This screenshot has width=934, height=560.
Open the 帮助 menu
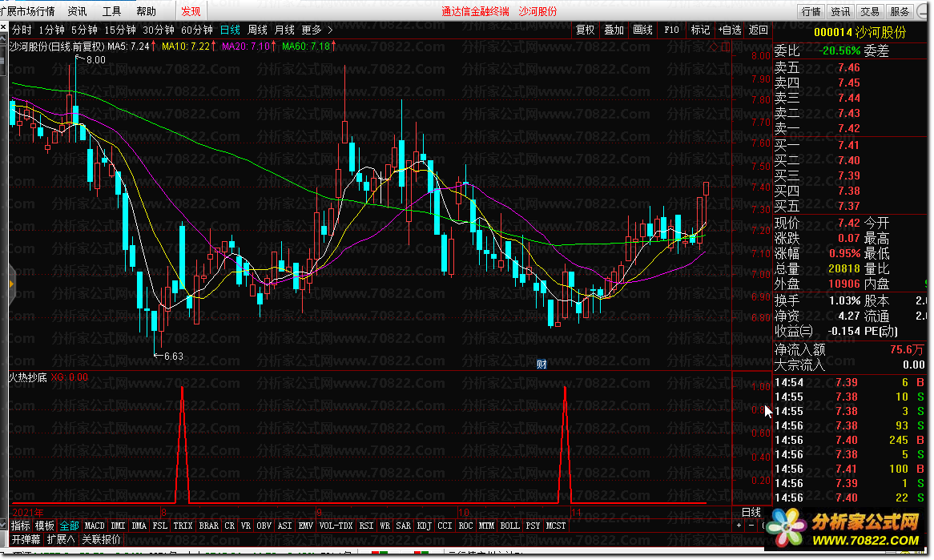[x=146, y=11]
